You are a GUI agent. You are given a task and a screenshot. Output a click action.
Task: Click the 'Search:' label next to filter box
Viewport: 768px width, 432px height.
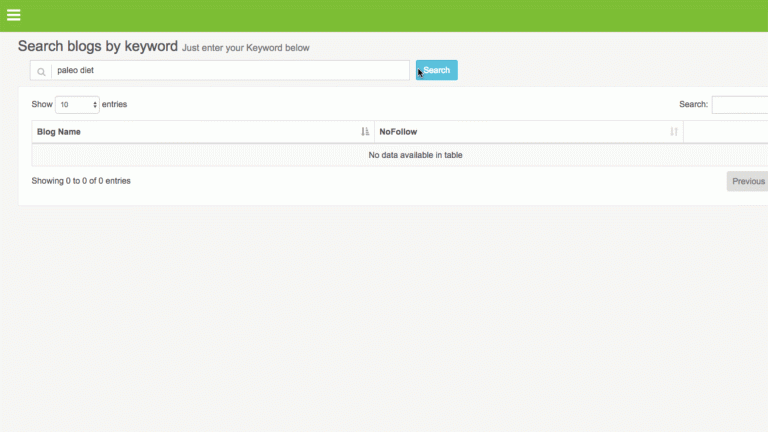pyautogui.click(x=693, y=105)
